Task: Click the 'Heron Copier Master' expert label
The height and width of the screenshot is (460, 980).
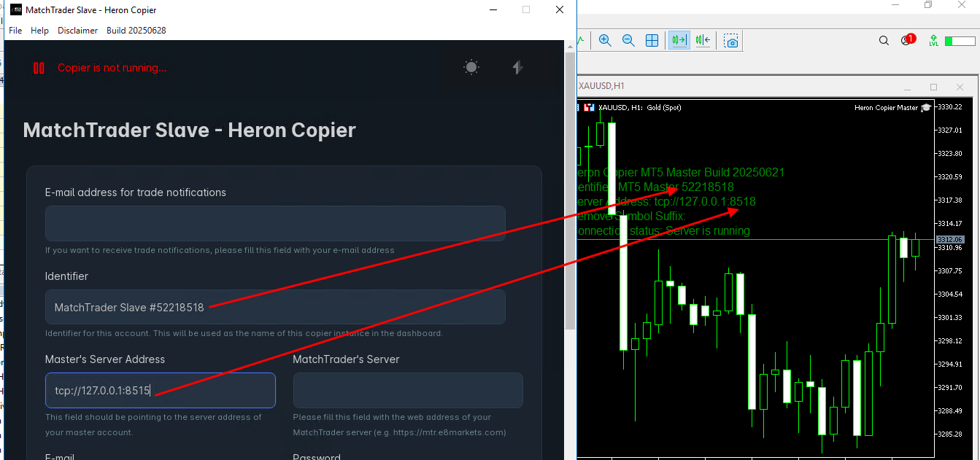Action: point(886,108)
